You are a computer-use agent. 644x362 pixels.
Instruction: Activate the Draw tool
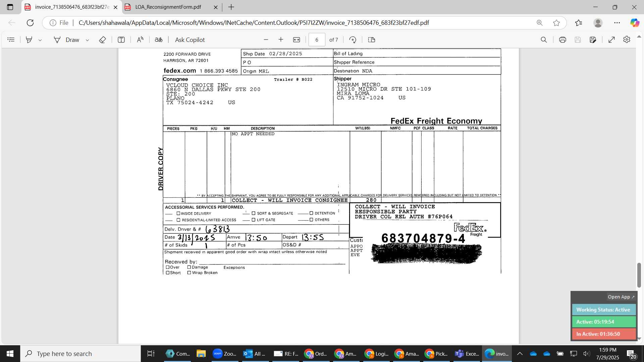pos(66,40)
